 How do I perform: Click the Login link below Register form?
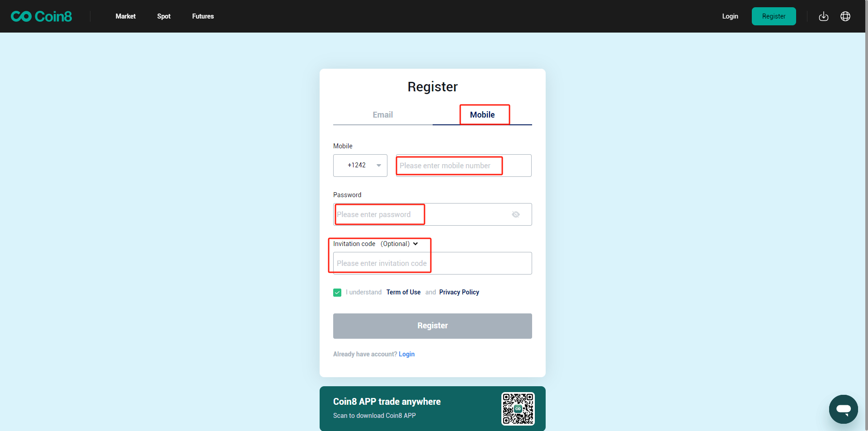[406, 354]
